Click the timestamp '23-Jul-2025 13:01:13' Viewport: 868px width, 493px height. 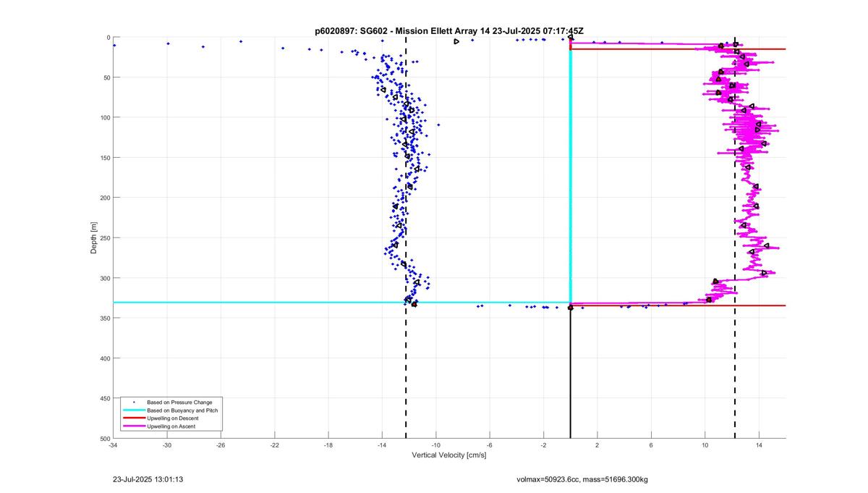tap(148, 479)
